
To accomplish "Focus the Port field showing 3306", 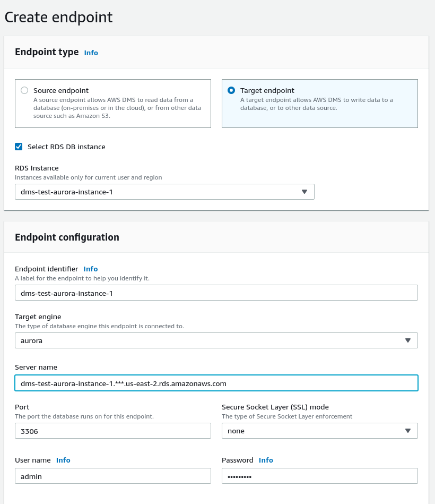I will pos(113,431).
